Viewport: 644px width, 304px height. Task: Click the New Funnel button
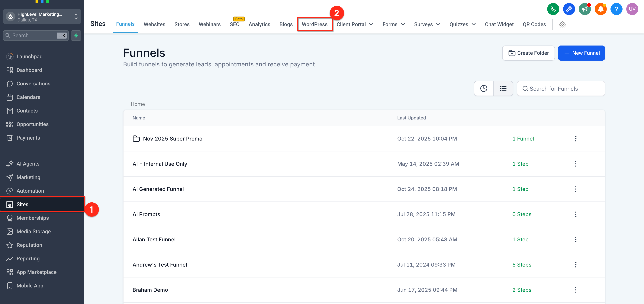581,53
